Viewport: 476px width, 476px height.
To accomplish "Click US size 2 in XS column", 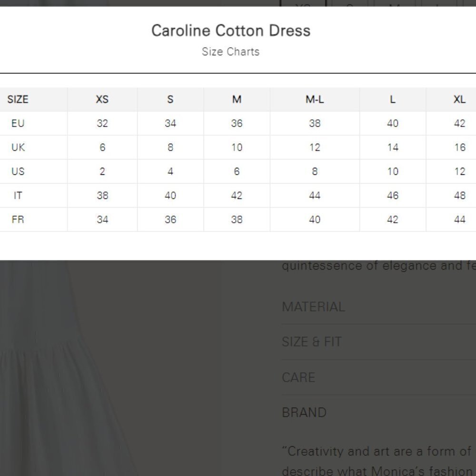I will 102,171.
